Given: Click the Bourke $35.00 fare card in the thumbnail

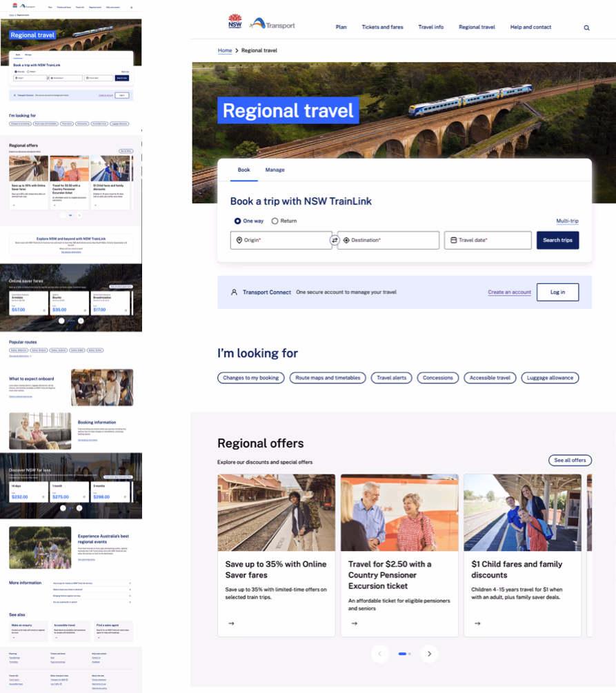Looking at the screenshot, I should 70,303.
